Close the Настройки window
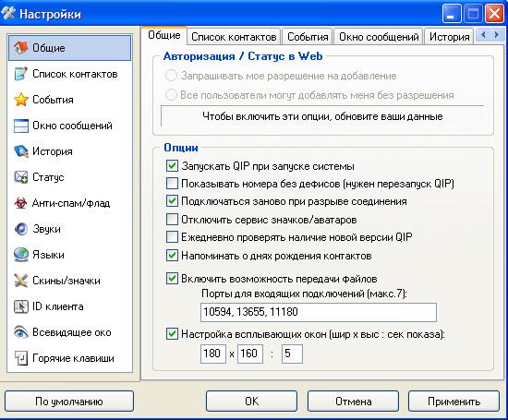 (494, 14)
